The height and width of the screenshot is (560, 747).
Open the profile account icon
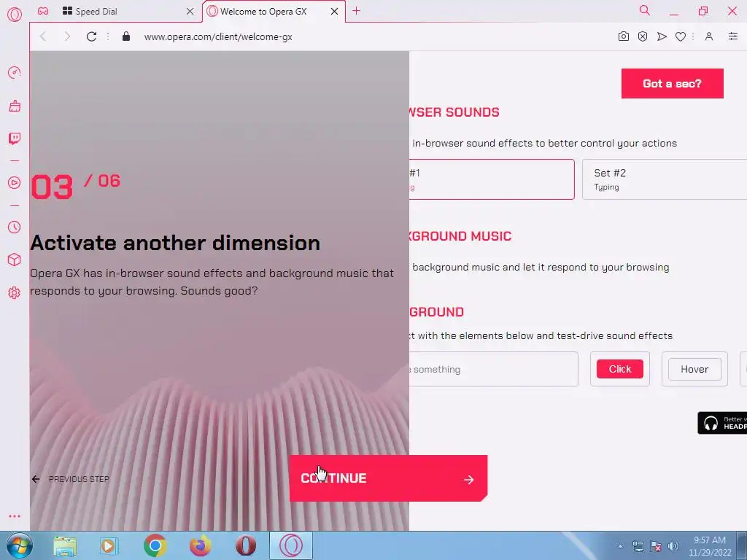pos(709,36)
